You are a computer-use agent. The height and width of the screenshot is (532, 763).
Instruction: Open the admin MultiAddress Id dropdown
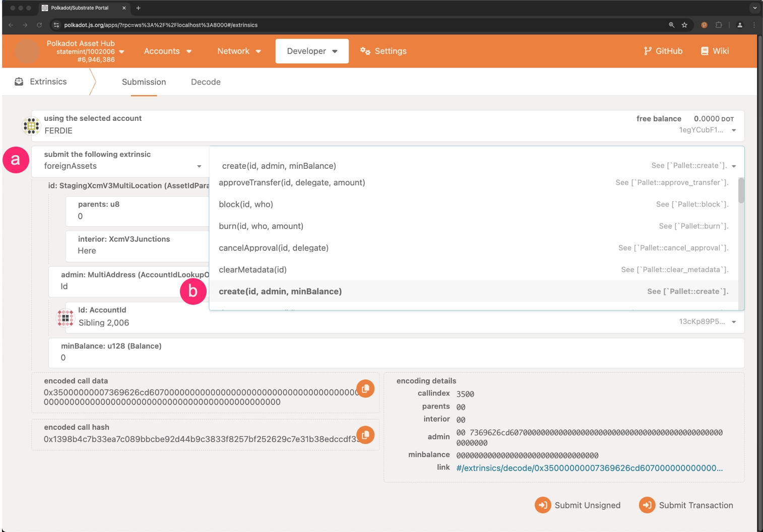(x=129, y=281)
